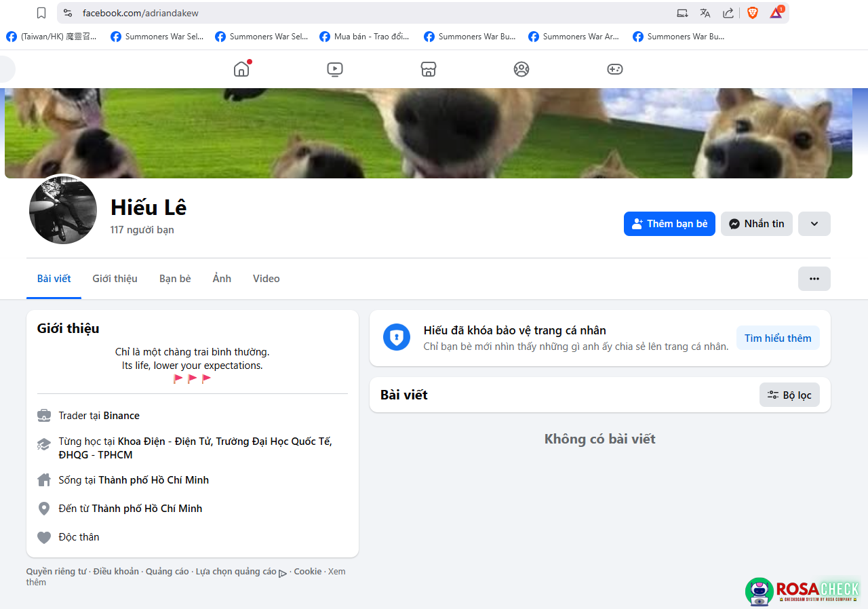Click the Brave Shields lion icon
The image size is (868, 609).
click(x=753, y=13)
